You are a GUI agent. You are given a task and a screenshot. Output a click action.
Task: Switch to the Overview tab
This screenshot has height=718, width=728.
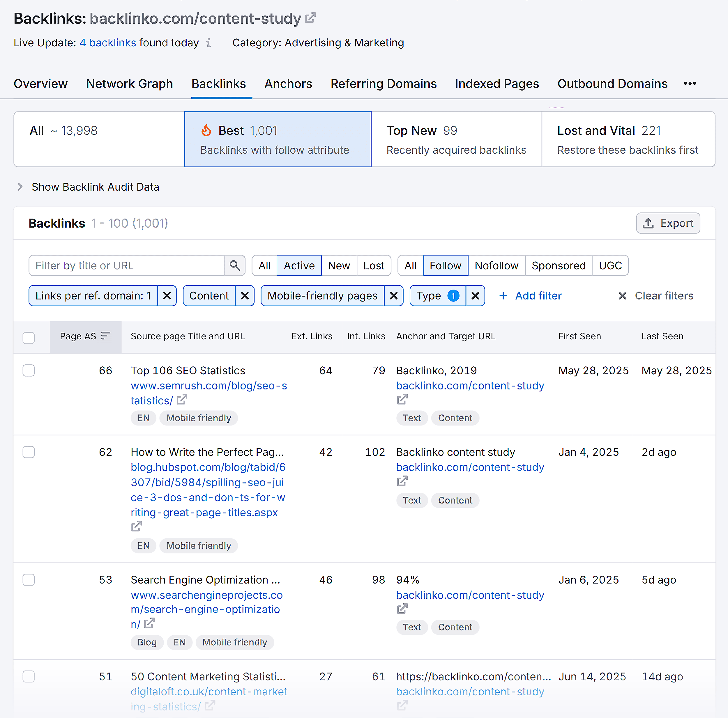pos(41,84)
